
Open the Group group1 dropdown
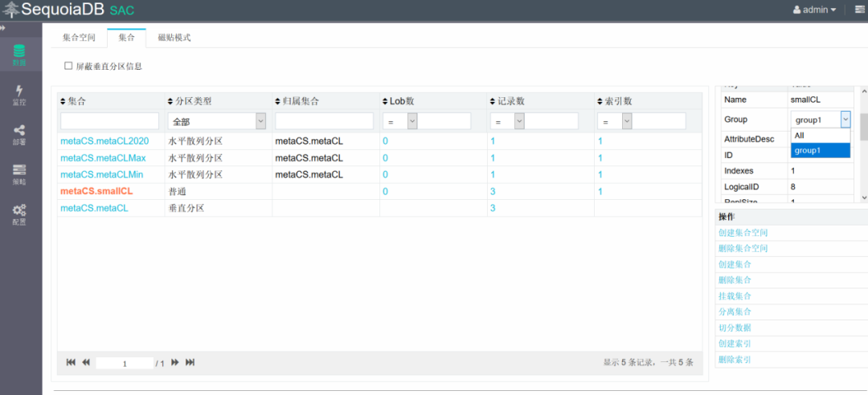[821, 120]
